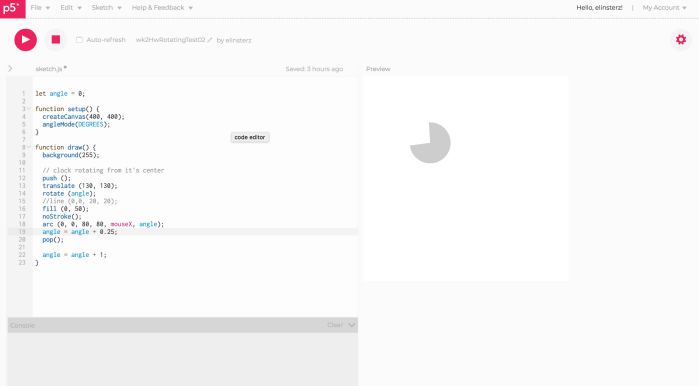Expand the file sidebar chevron
Image resolution: width=699 pixels, height=386 pixels.
10,69
